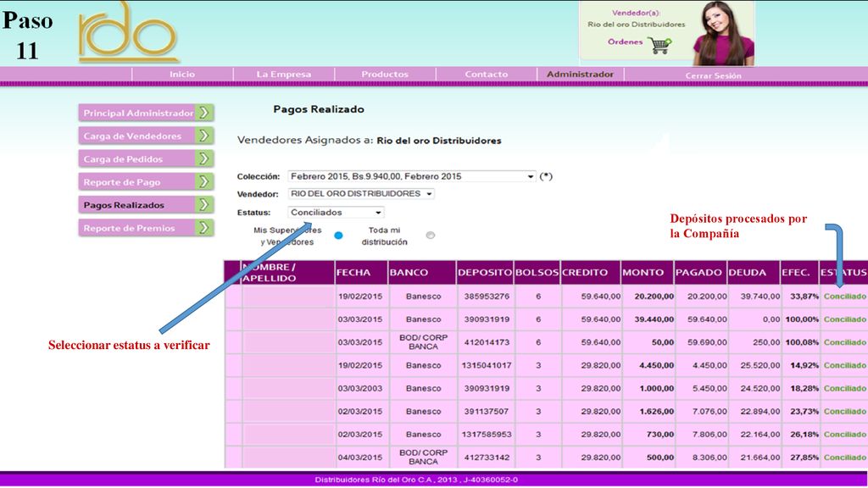Open Productos menu item
The width and height of the screenshot is (868, 488).
tap(385, 75)
